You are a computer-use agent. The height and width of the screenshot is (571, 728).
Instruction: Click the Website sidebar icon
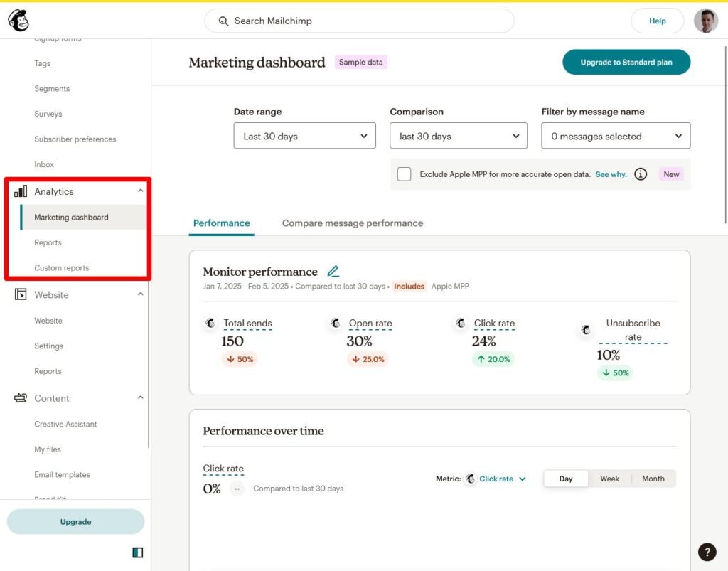coord(19,294)
